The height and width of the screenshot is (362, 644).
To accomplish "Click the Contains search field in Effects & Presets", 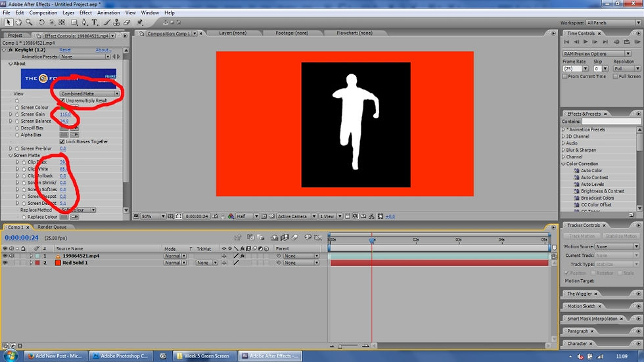I will click(611, 122).
